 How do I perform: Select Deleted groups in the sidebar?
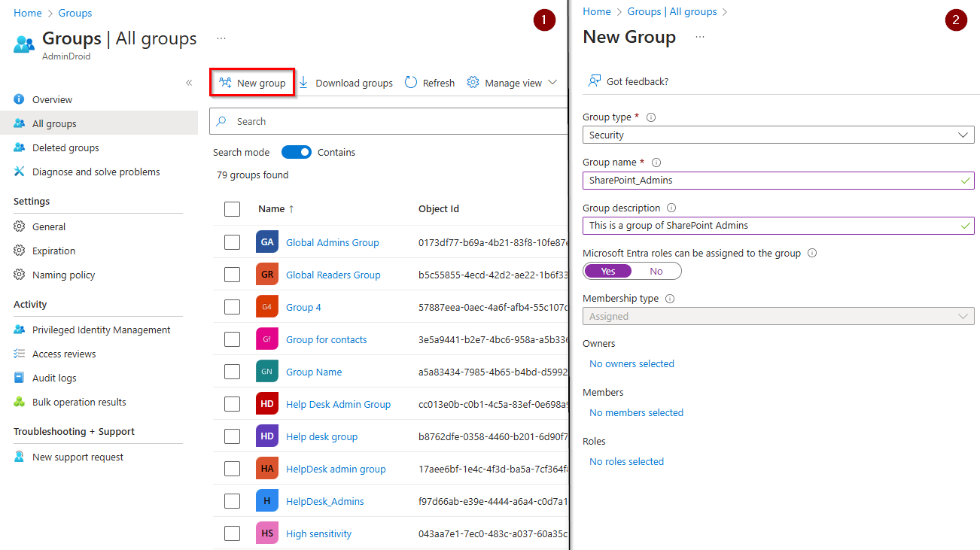tap(65, 147)
